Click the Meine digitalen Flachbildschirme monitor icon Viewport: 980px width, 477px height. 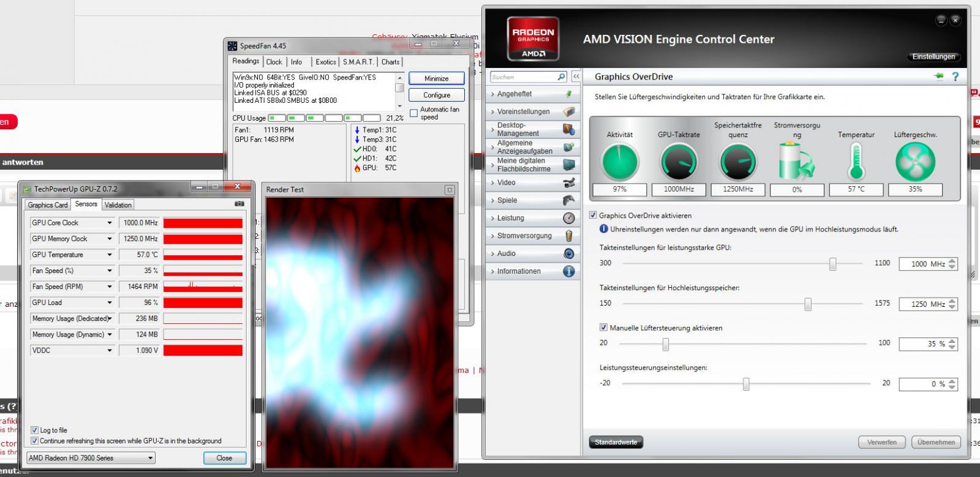coord(569,165)
